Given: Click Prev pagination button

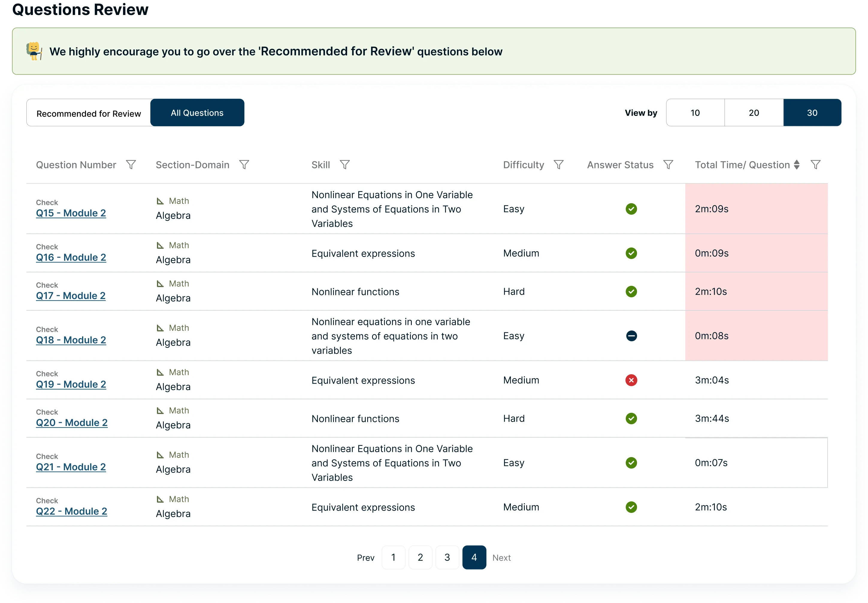Looking at the screenshot, I should (x=365, y=558).
